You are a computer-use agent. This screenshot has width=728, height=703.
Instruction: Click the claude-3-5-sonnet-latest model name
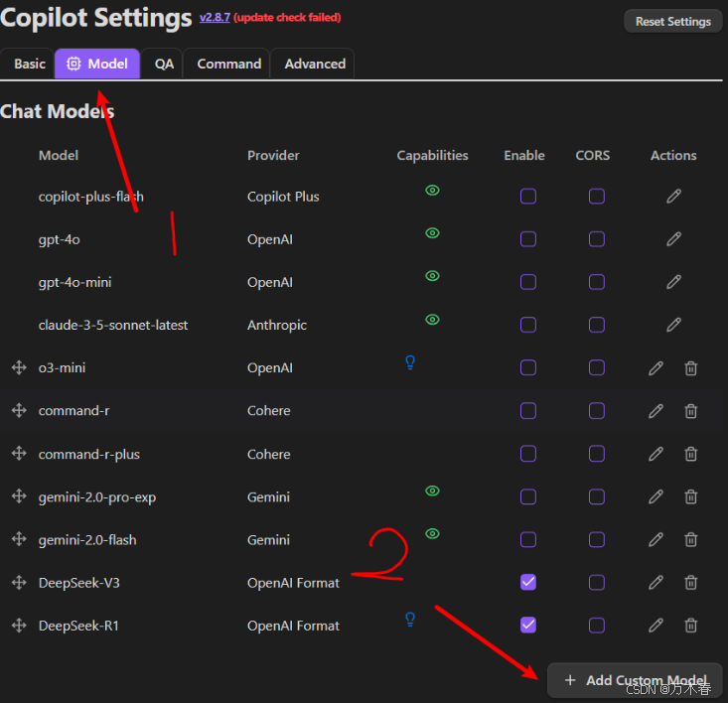113,325
